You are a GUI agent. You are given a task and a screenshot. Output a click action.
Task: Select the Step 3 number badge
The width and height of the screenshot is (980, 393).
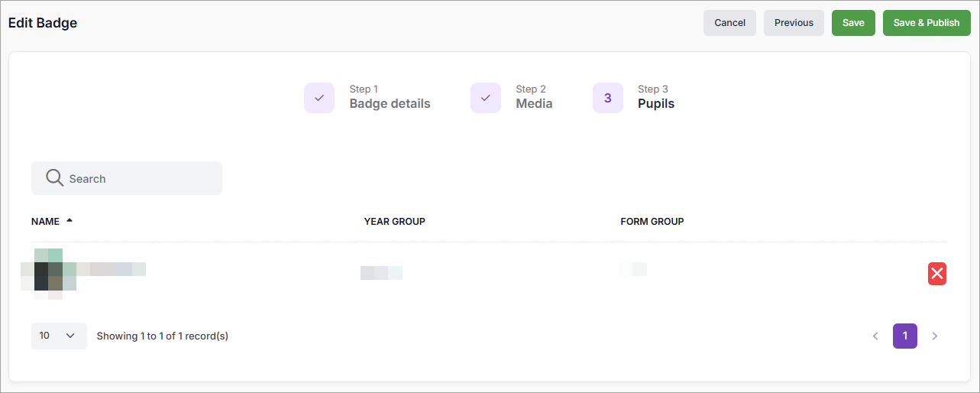[x=608, y=98]
